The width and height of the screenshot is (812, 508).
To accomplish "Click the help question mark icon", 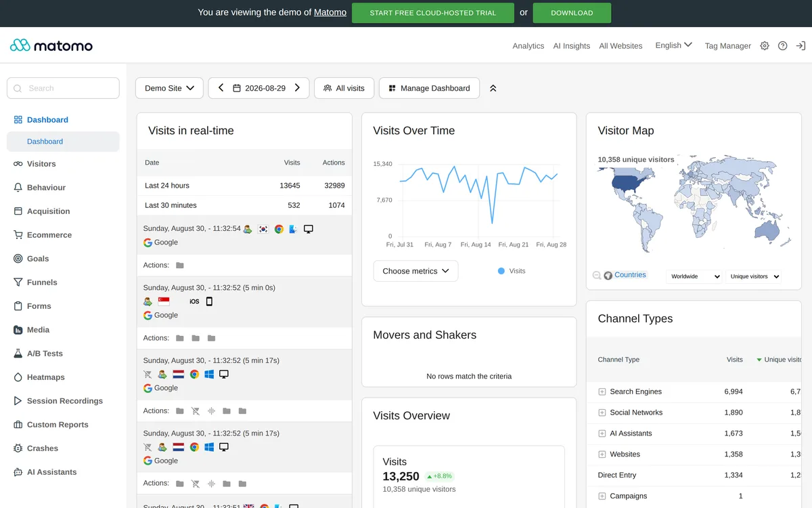I will tap(783, 45).
